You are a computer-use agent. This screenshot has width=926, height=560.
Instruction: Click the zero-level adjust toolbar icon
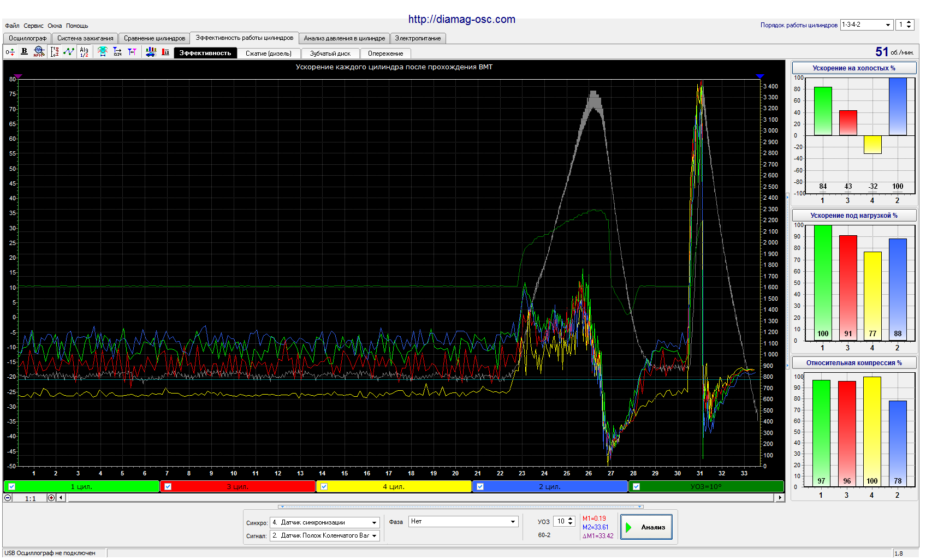click(x=10, y=52)
